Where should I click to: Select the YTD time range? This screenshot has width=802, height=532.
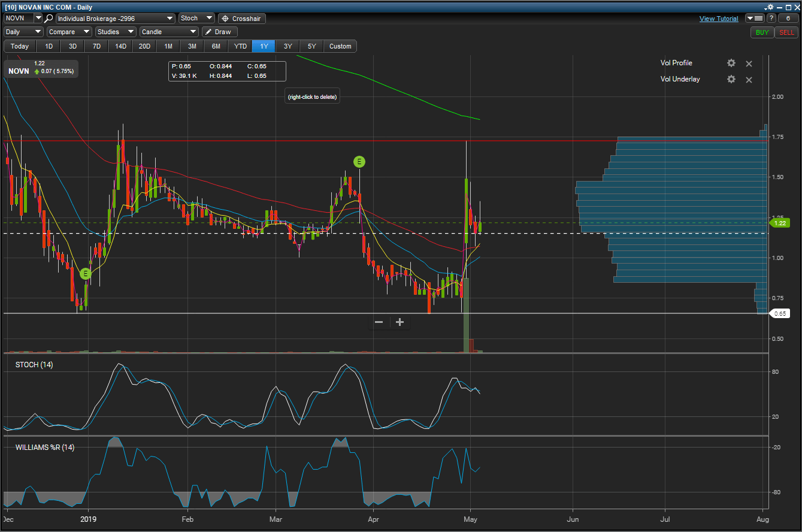(240, 46)
